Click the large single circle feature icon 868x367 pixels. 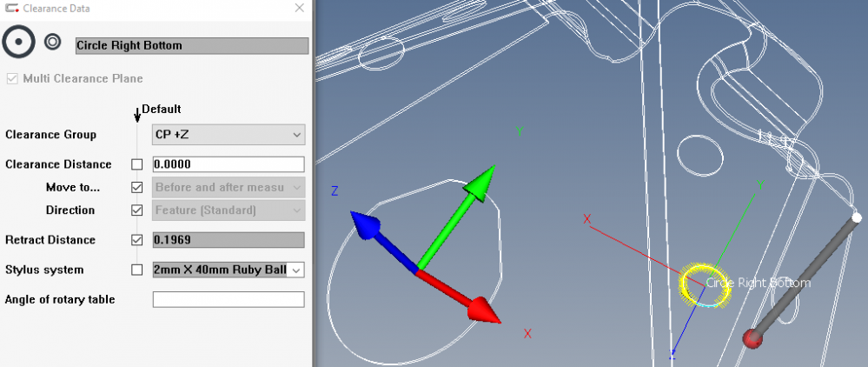[18, 42]
